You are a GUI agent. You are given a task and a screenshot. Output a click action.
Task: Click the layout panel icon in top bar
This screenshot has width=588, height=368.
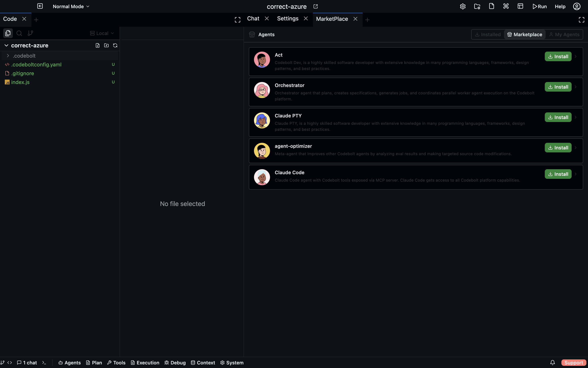[520, 6]
